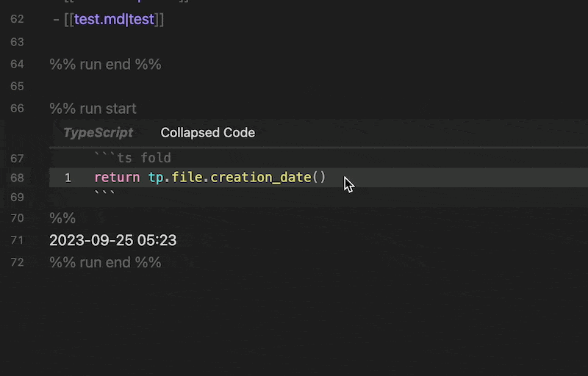The image size is (588, 376).
Task: Click the 'return' keyword in code line
Action: click(117, 178)
